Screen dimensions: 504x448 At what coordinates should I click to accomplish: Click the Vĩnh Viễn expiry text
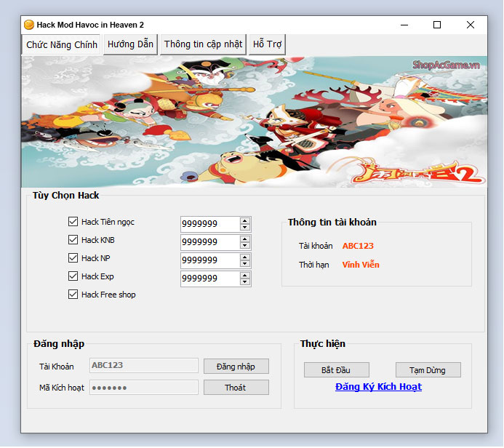(361, 265)
